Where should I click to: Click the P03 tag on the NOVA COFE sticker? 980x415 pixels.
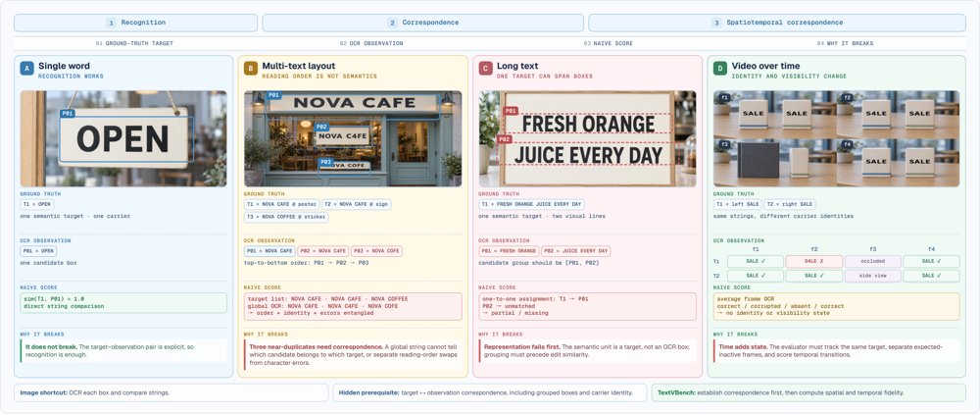325,162
